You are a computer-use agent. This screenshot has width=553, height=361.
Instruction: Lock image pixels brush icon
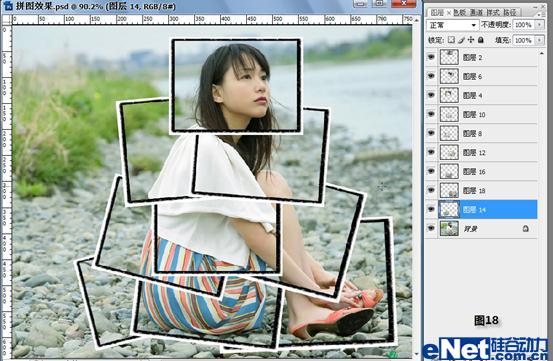coord(461,40)
